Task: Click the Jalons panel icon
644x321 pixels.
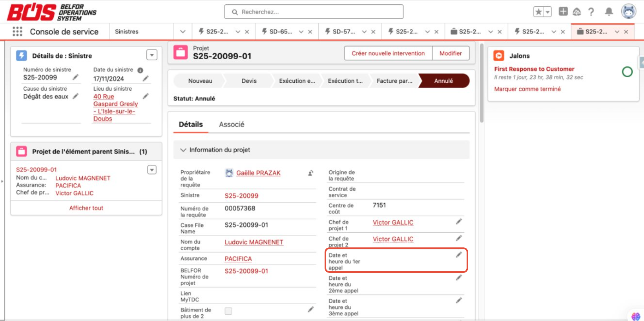Action: tap(499, 56)
